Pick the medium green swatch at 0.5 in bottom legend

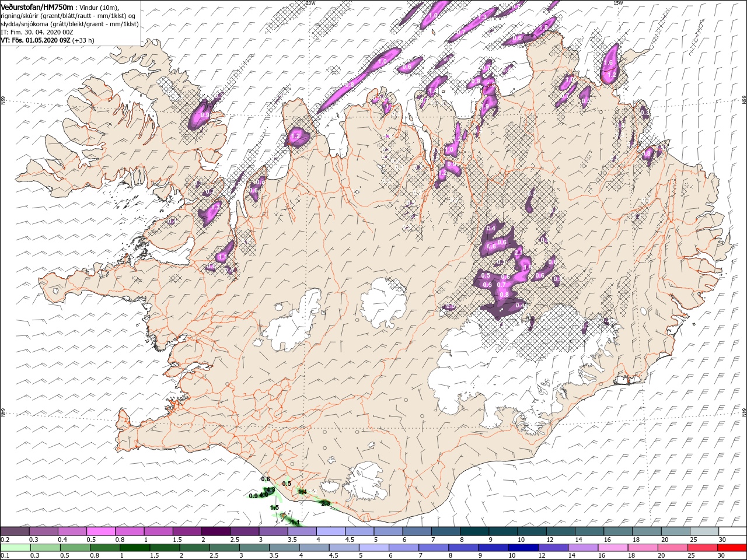pos(75,548)
